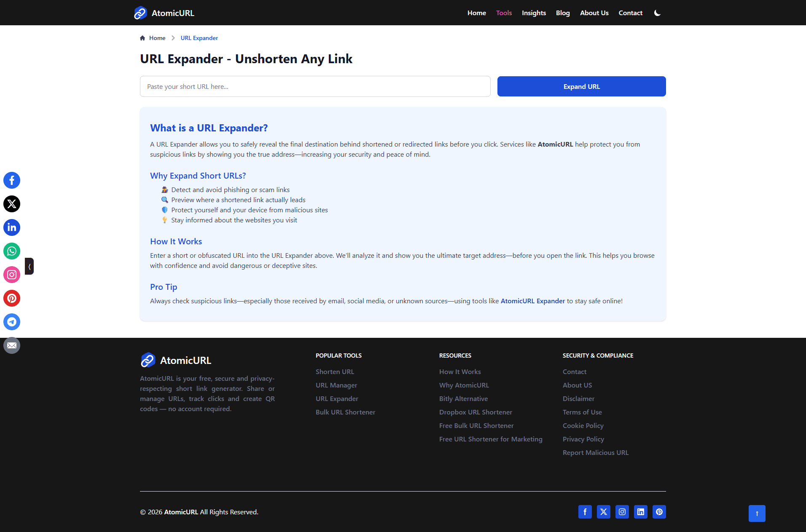
Task: Share via Telegram from side share bar
Action: click(x=12, y=322)
